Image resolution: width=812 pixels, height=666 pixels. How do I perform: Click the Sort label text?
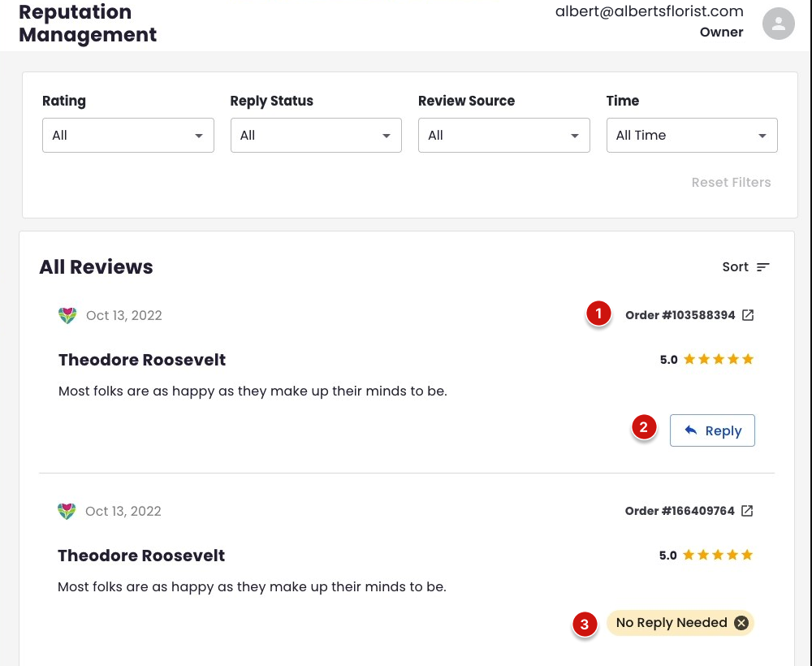[736, 266]
